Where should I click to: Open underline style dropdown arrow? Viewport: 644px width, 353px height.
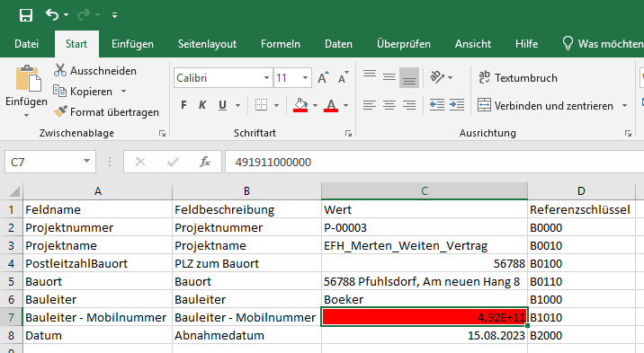(237, 106)
